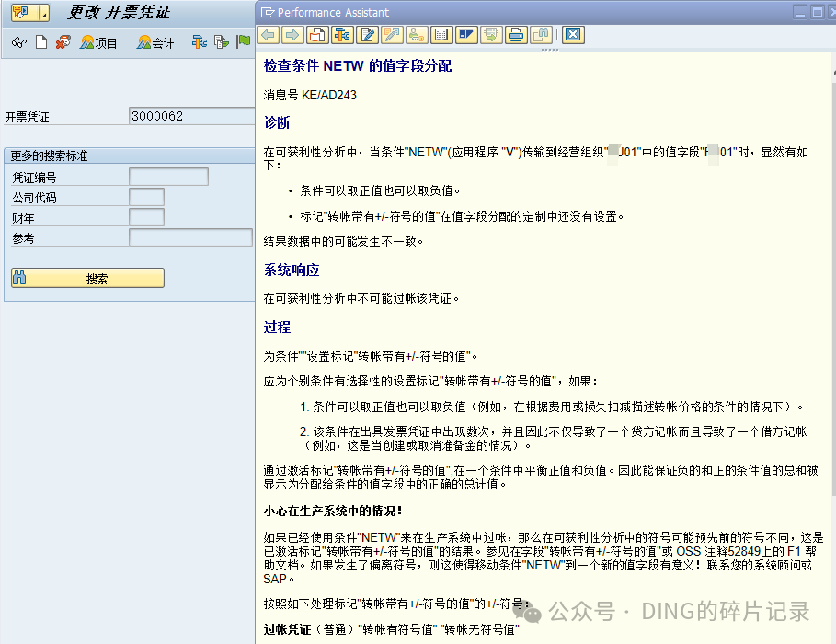The width and height of the screenshot is (836, 644).
Task: Click the hammer-wrench icon in billing toolbar
Action: click(x=200, y=41)
